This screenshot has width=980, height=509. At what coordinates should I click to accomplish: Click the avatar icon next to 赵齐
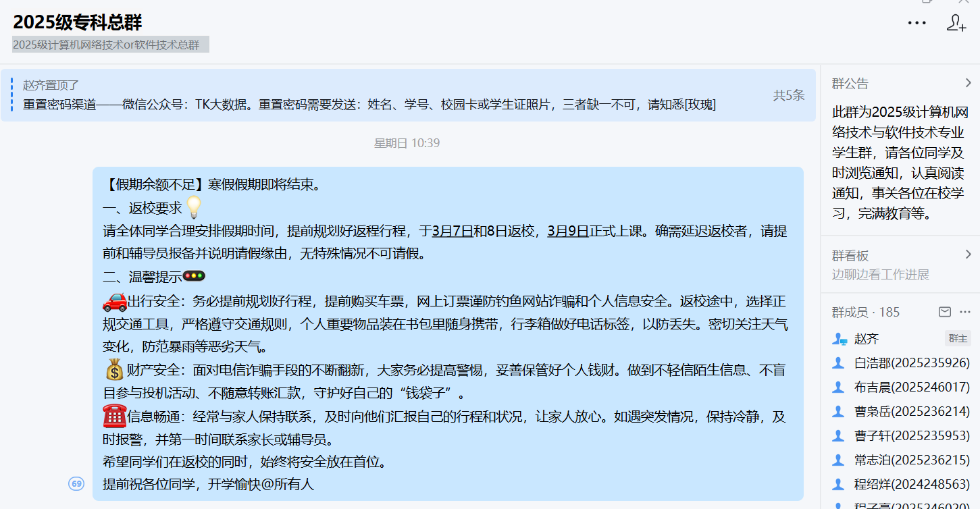[x=840, y=339]
